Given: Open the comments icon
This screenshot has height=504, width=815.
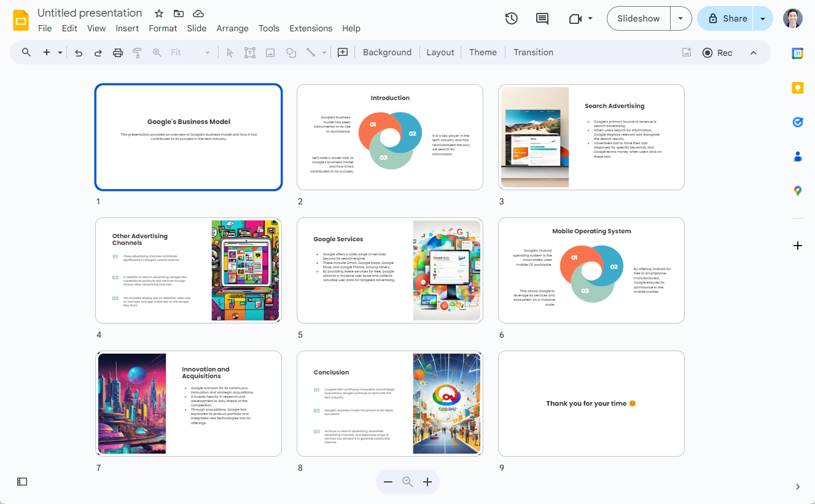Looking at the screenshot, I should point(542,18).
